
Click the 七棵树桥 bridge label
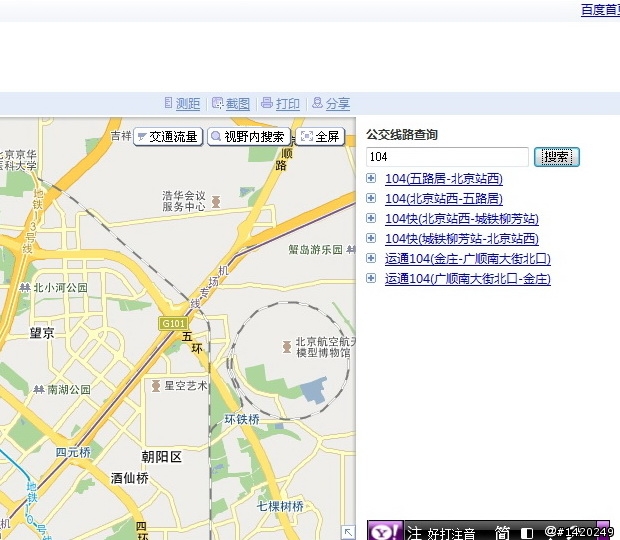280,506
